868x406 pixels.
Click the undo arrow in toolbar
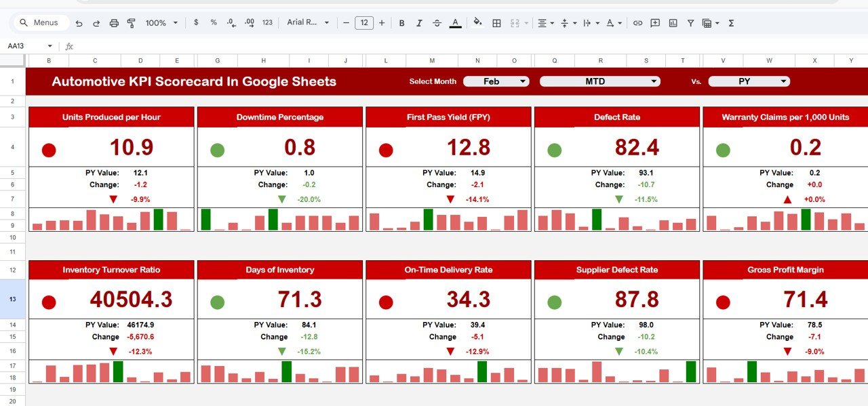point(79,23)
